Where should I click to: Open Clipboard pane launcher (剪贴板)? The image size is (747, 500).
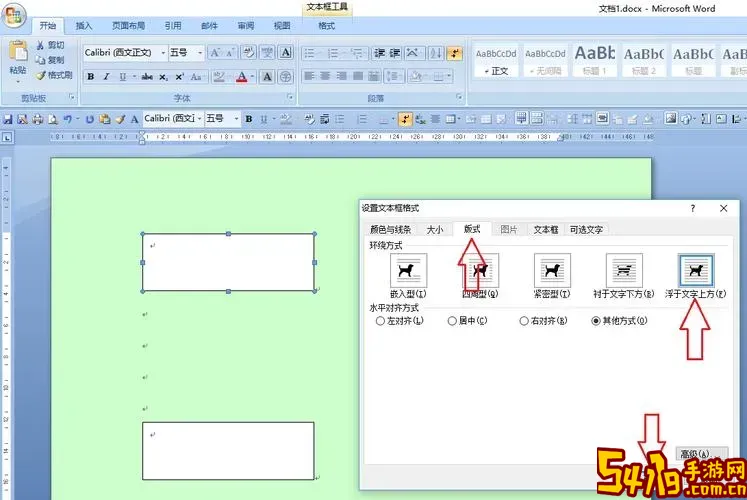72,98
